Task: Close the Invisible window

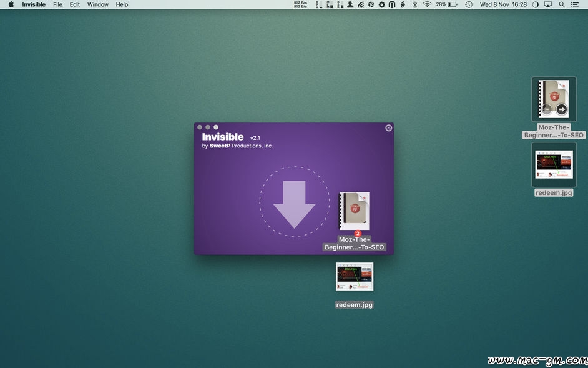Action: click(200, 127)
